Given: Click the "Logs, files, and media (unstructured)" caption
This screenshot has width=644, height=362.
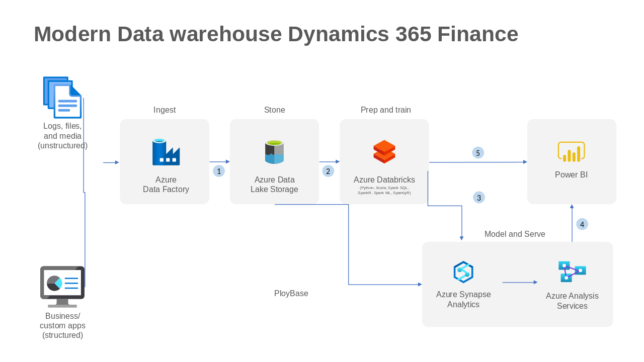Looking at the screenshot, I should (x=62, y=136).
